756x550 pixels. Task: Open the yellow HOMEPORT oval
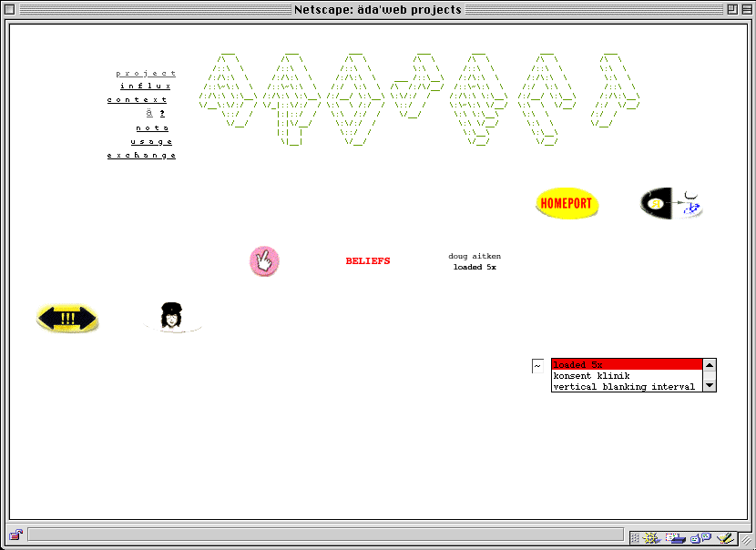coord(567,203)
